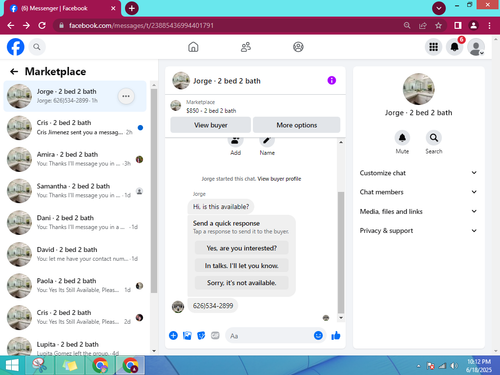500x375 pixels.
Task: Click the conversation list scrollbar
Action: click(x=154, y=190)
